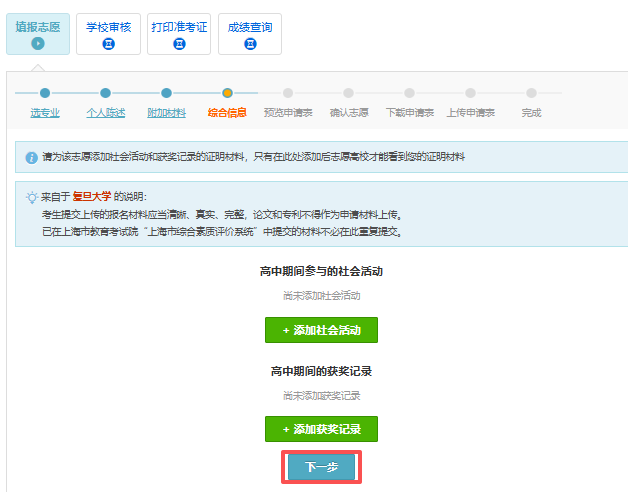The width and height of the screenshot is (628, 492).
Task: Click gray step dot above 完成
Action: pyautogui.click(x=531, y=93)
